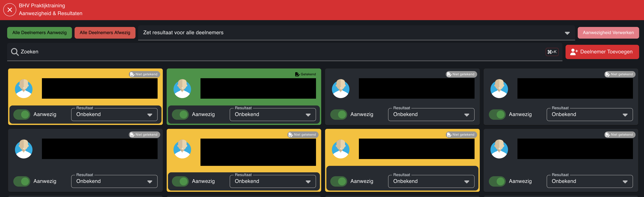Click Deelnemer Toevoegen button

click(x=602, y=52)
